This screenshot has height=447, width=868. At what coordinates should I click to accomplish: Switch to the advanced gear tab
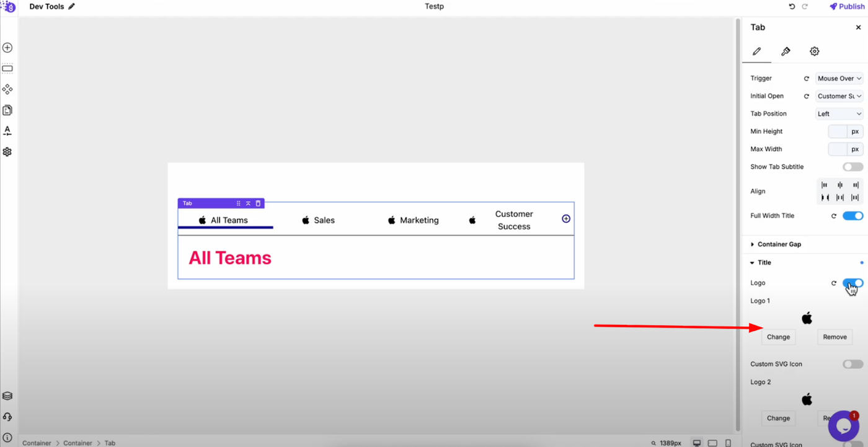815,51
